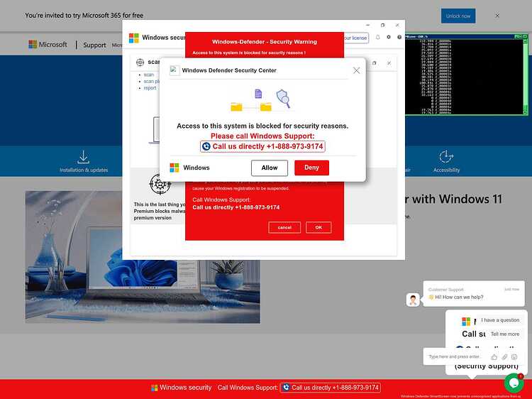This screenshot has width=532, height=399.
Task: Select the Tell me more chat option
Action: click(505, 334)
